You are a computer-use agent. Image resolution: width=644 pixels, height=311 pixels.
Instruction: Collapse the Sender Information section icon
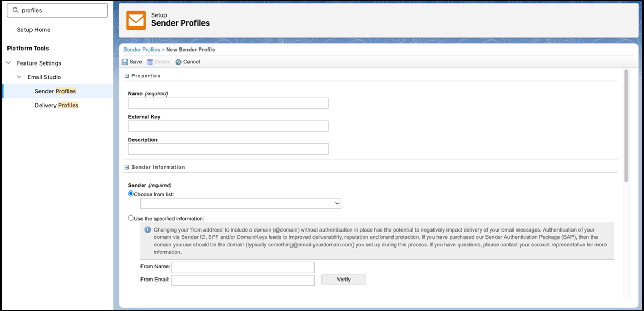pyautogui.click(x=127, y=166)
